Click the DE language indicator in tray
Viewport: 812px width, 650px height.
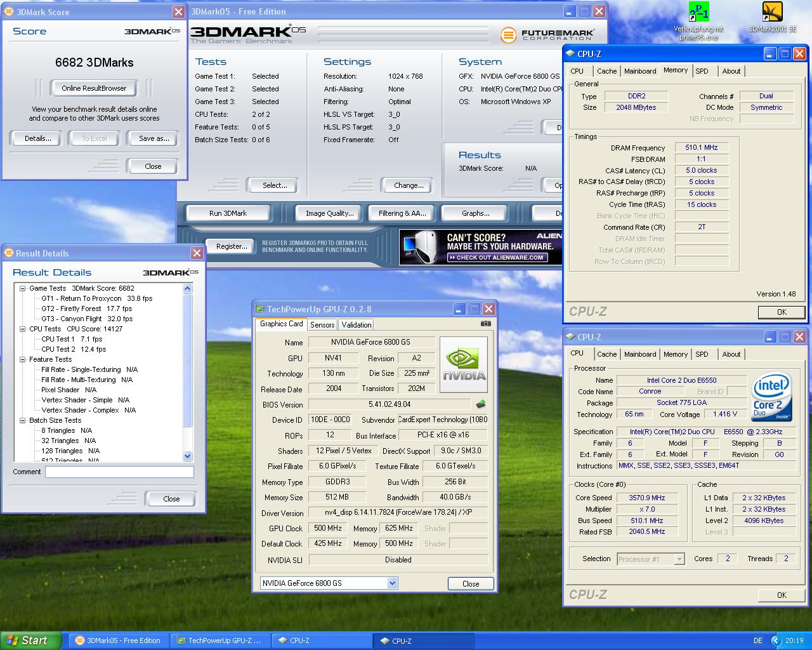tap(757, 640)
